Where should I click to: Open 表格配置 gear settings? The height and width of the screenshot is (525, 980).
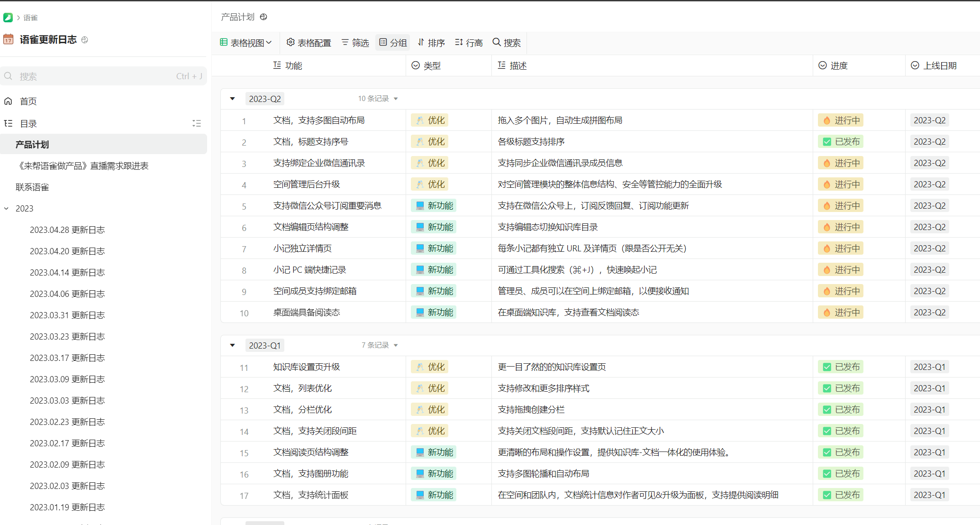pos(309,43)
